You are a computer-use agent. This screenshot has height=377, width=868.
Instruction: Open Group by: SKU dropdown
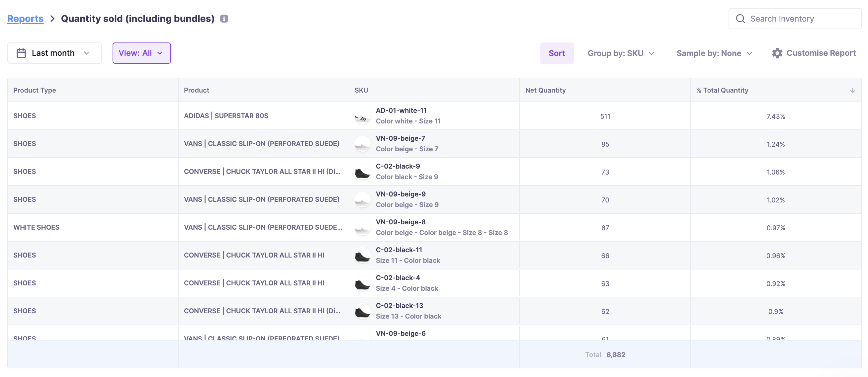tap(621, 53)
